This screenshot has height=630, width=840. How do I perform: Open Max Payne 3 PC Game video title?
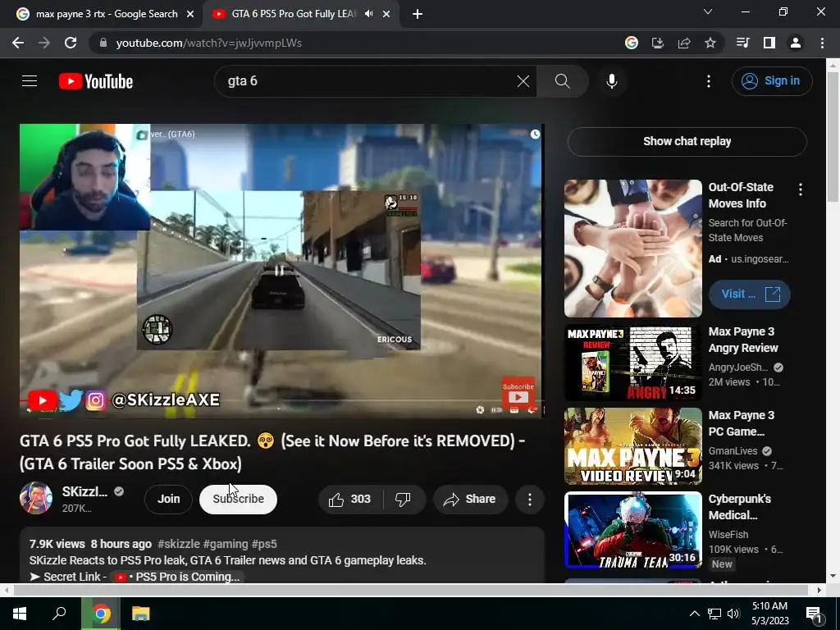coord(741,423)
